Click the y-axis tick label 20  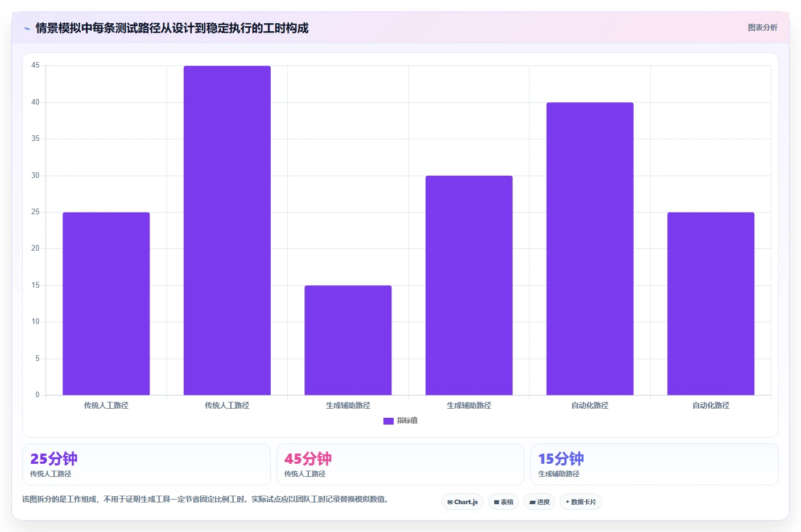pyautogui.click(x=35, y=248)
